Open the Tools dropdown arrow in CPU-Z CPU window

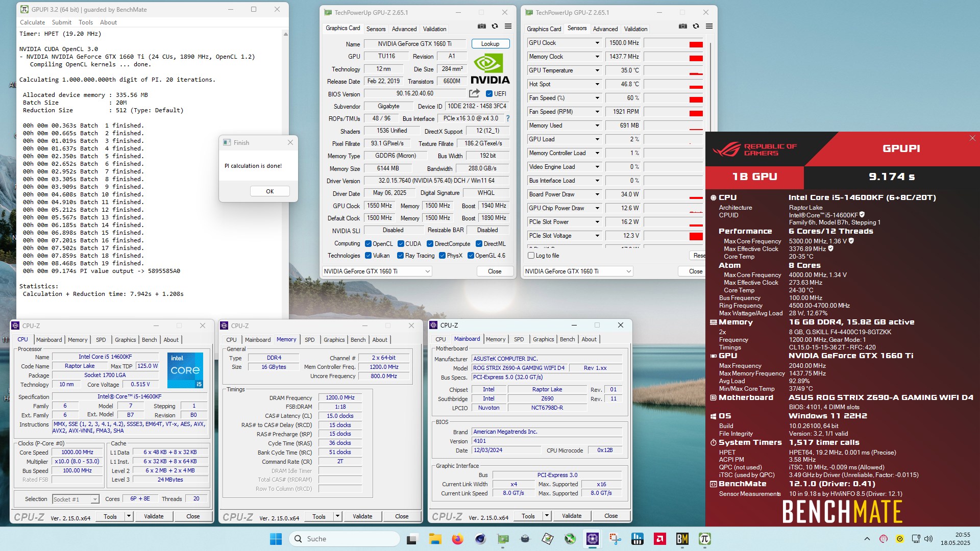[x=129, y=516]
